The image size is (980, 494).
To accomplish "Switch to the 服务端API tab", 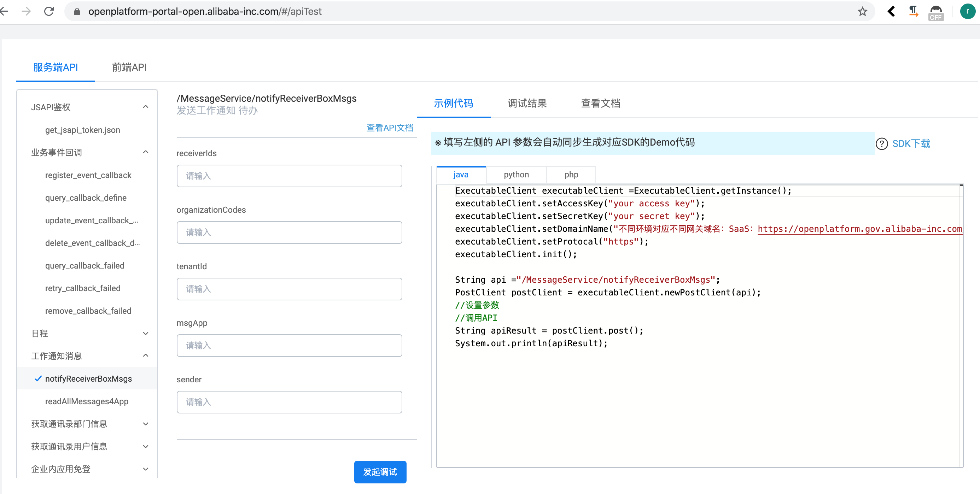I will [x=56, y=67].
